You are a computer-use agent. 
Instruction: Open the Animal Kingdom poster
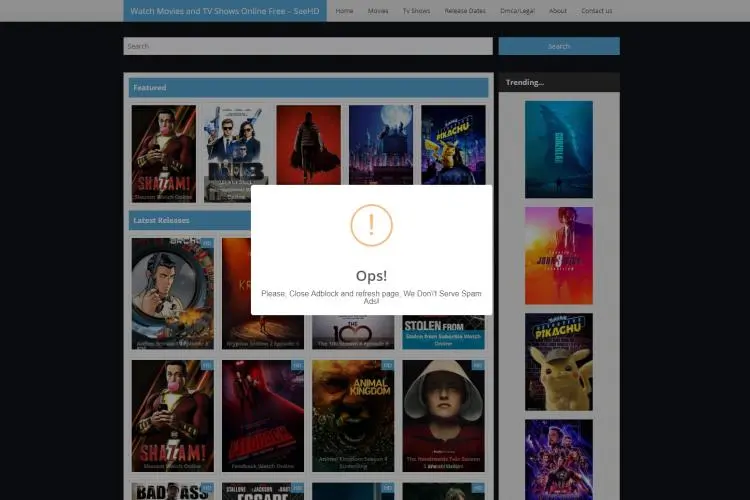pyautogui.click(x=353, y=416)
